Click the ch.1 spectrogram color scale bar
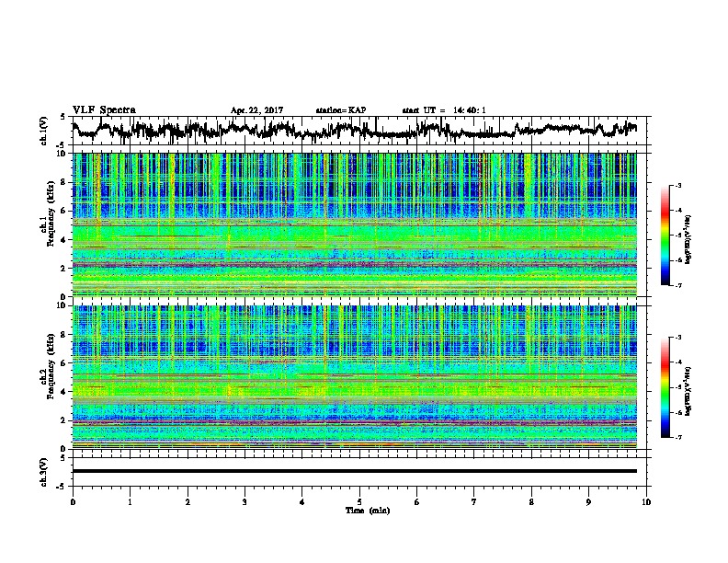The height and width of the screenshot is (563, 728). click(x=665, y=236)
